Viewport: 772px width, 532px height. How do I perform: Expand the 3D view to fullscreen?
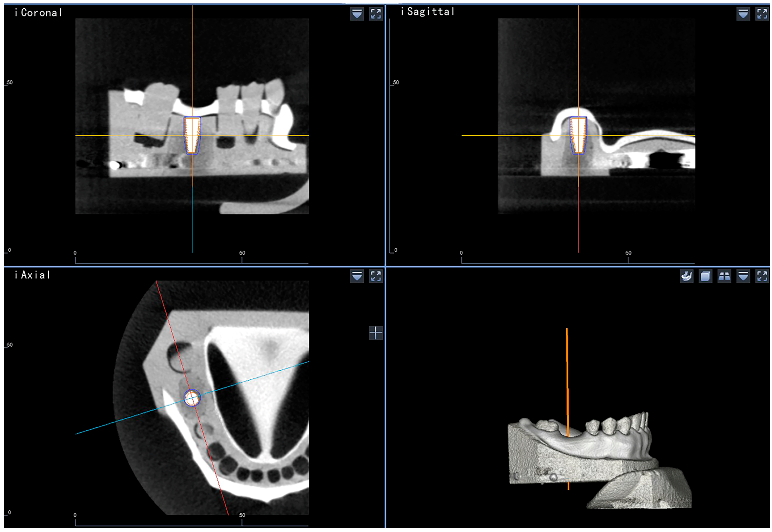coord(762,276)
